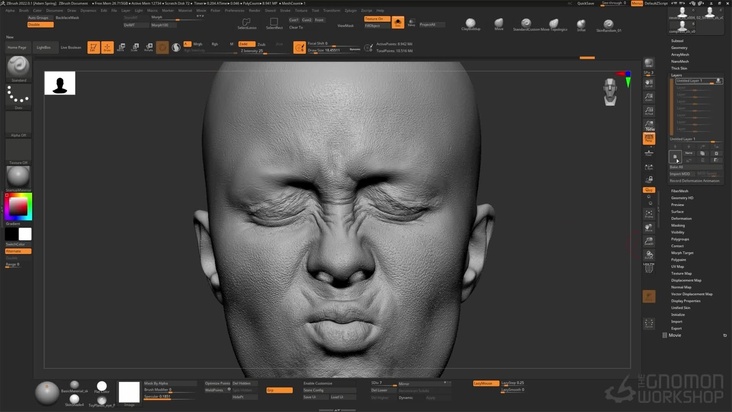
Task: Click the Scroll canvas icon
Action: click(649, 84)
